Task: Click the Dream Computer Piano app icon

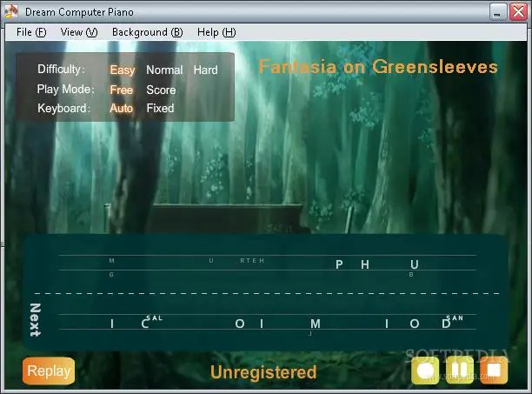Action: 11,11
